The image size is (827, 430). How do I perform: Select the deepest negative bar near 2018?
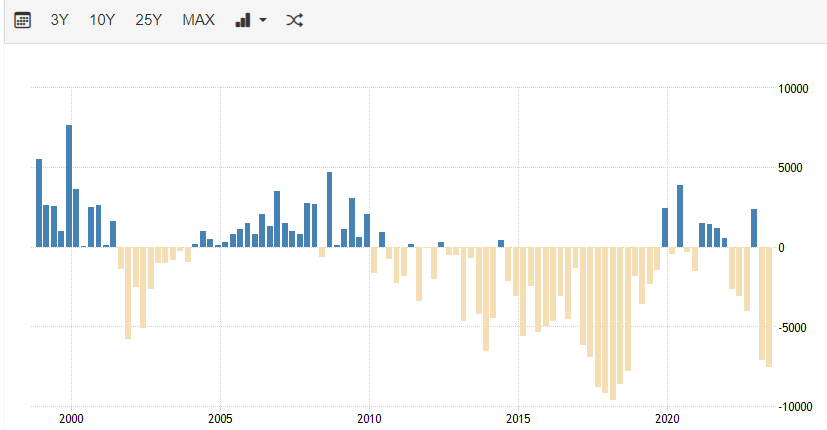click(x=612, y=322)
